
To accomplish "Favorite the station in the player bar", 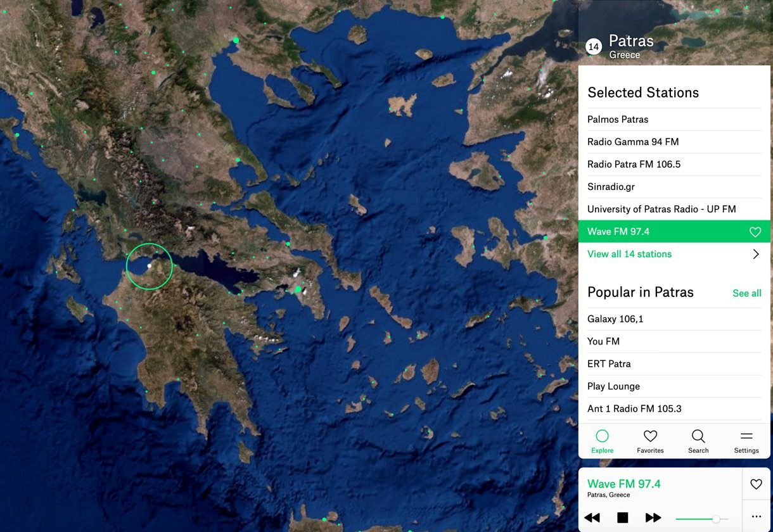I will [756, 484].
